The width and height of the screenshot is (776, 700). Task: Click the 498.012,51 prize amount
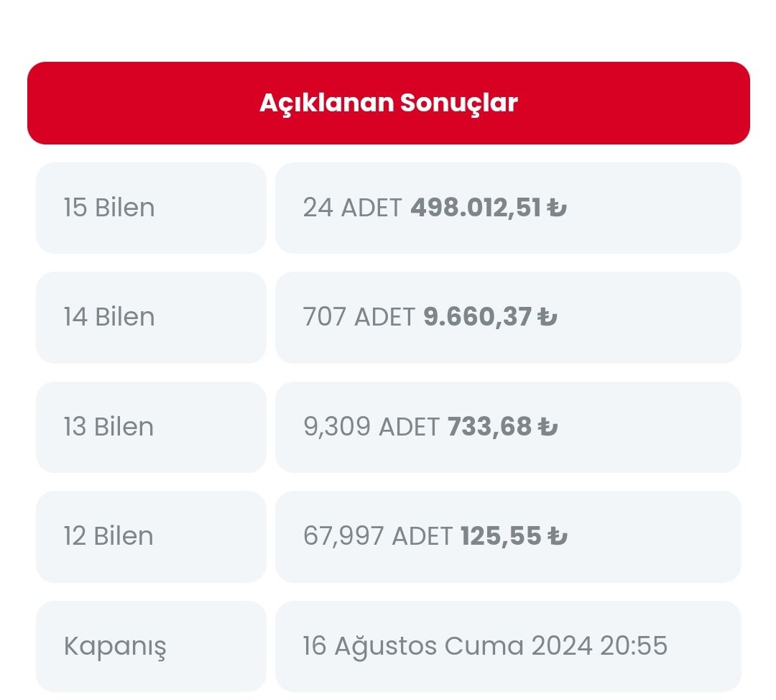(475, 208)
